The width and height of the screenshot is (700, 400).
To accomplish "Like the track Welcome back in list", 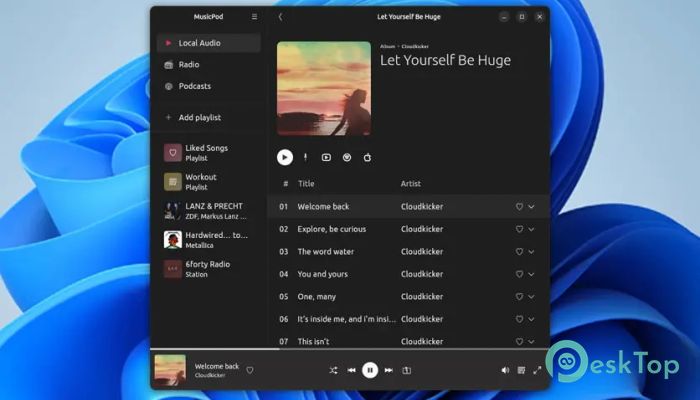I will pos(519,207).
